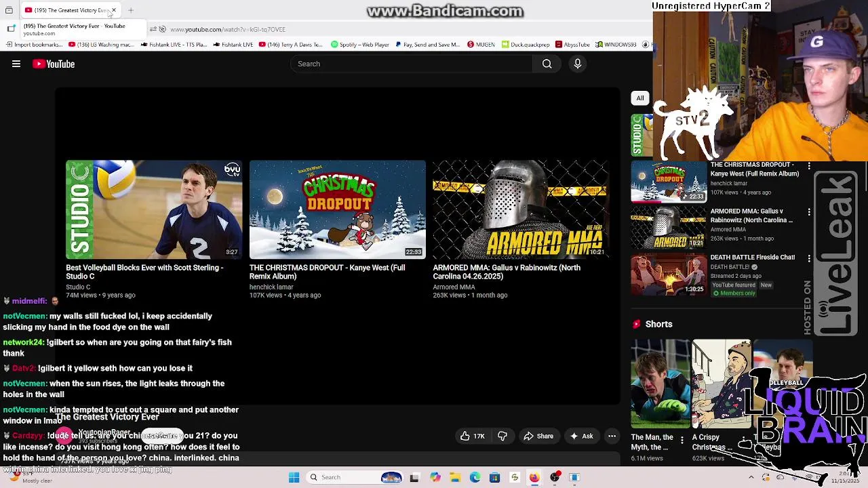Open Import bookmarks bookmark
868x488 pixels.
34,45
